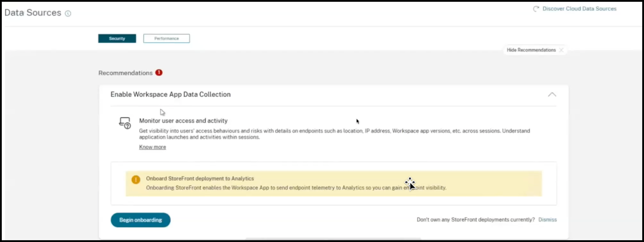Click the refresh icon for cloud discovery
644x242 pixels.
pos(536,9)
